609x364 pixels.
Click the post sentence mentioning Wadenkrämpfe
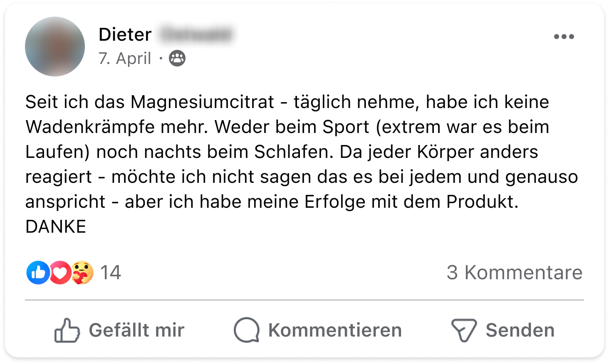[x=287, y=114]
